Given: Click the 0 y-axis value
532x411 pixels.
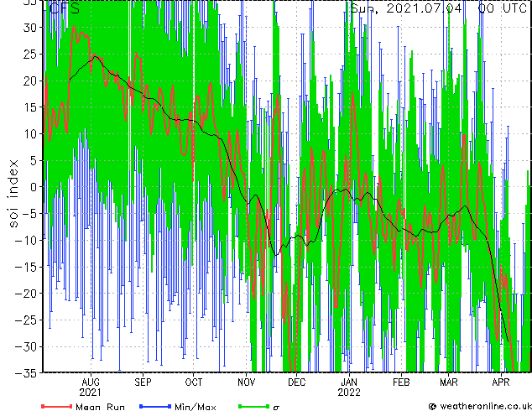Looking at the screenshot, I should [x=34, y=187].
